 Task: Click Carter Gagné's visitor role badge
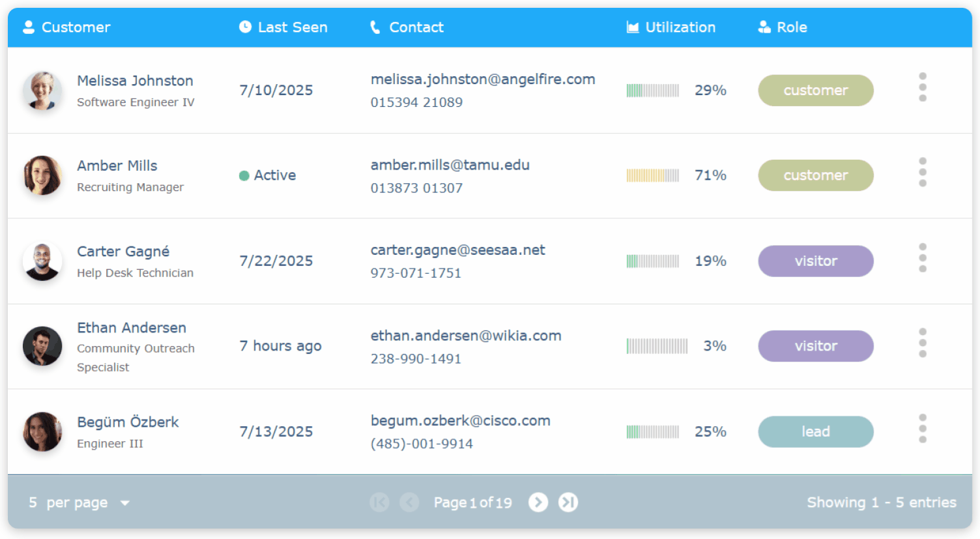[x=815, y=261]
